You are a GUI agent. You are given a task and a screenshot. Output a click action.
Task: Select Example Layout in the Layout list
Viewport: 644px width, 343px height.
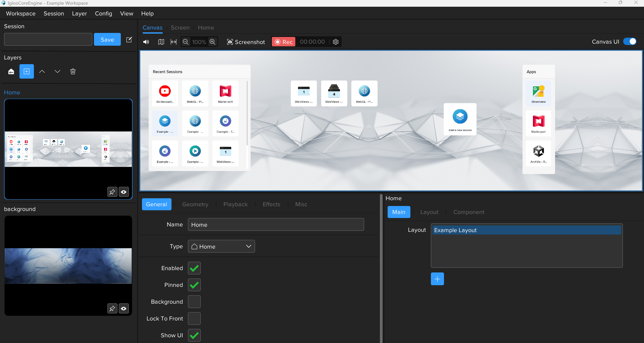(527, 230)
